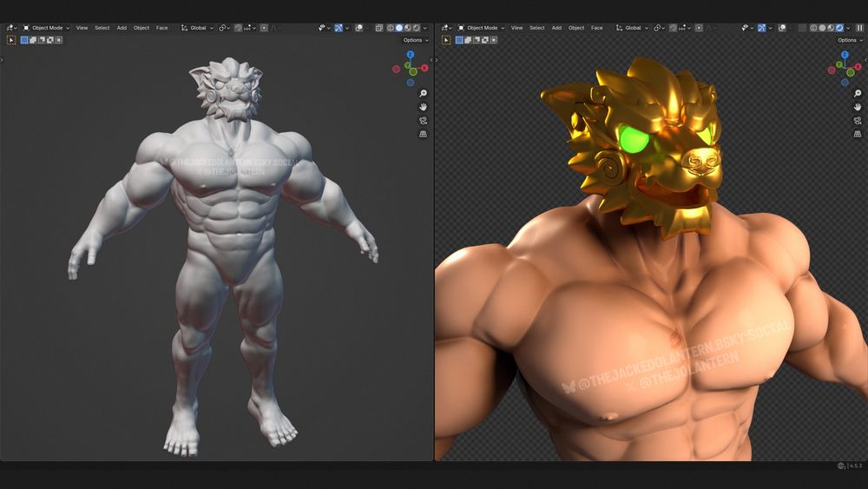Select wireframe shading in left viewport
Viewport: 868px width, 489px height.
tap(391, 28)
